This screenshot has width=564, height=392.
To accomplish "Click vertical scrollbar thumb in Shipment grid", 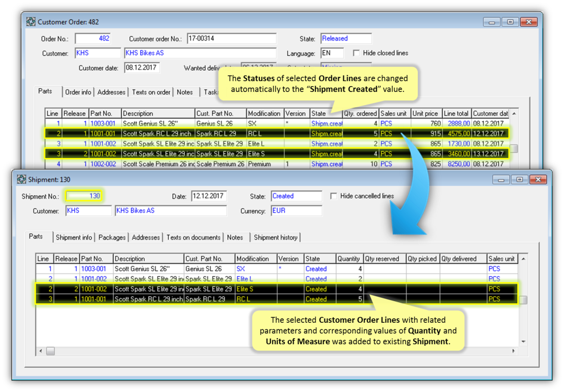I will click(523, 300).
